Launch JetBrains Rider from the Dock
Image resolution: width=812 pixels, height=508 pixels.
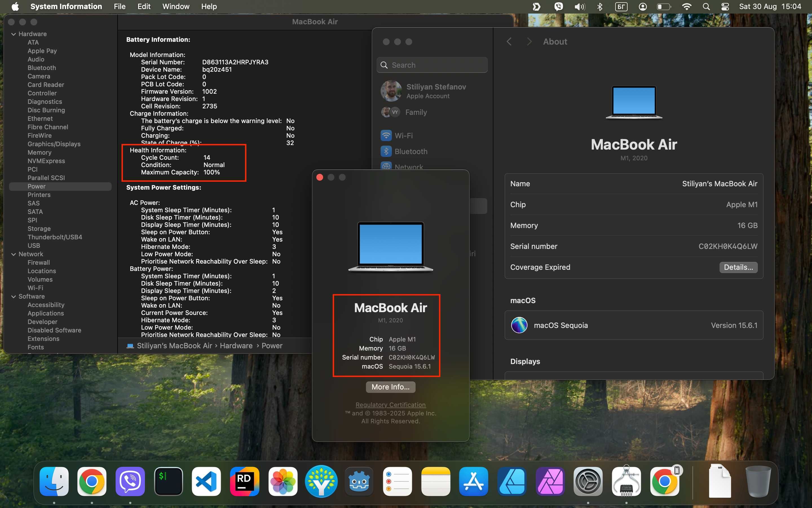(245, 481)
